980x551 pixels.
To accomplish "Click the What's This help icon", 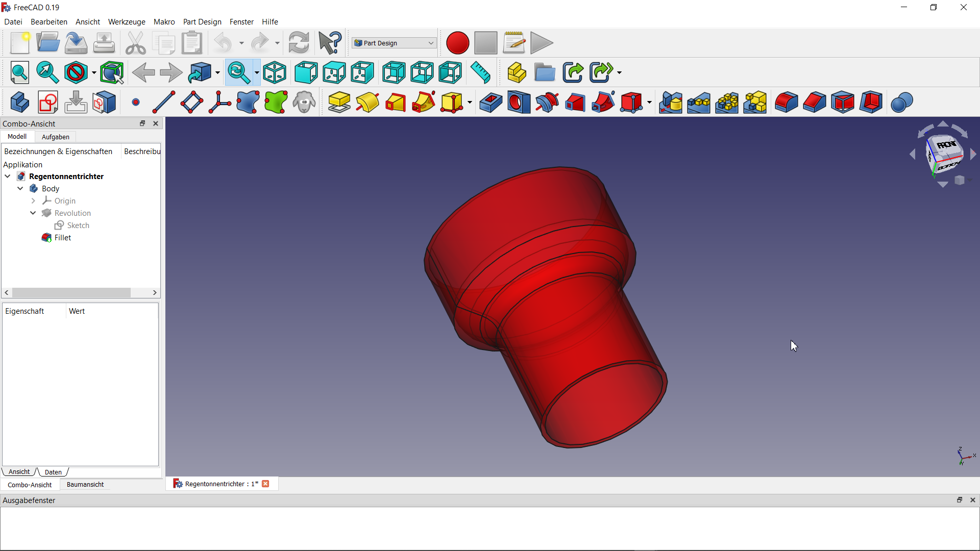I will [x=330, y=43].
